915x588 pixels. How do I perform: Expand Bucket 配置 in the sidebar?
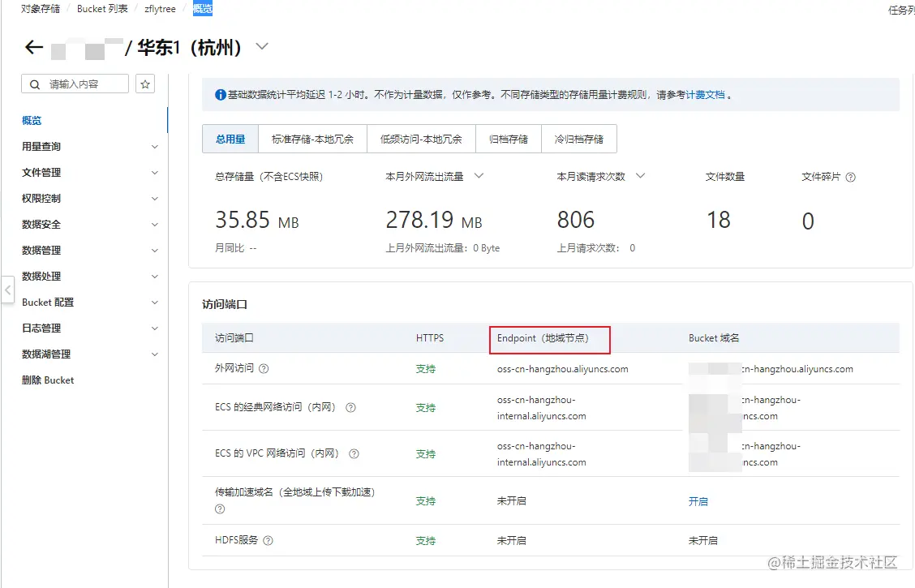click(155, 303)
